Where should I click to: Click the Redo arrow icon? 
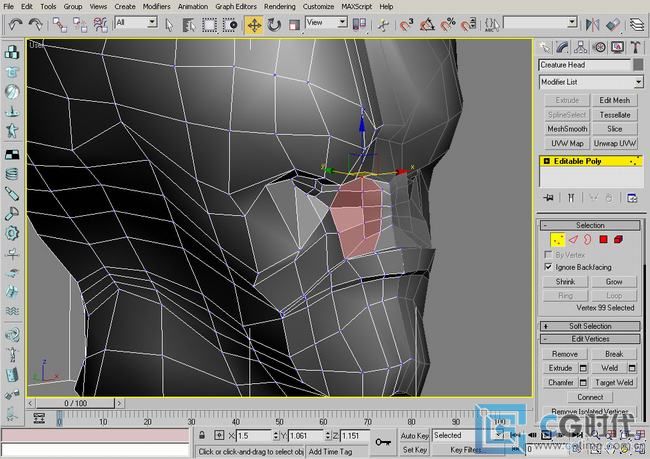click(36, 25)
